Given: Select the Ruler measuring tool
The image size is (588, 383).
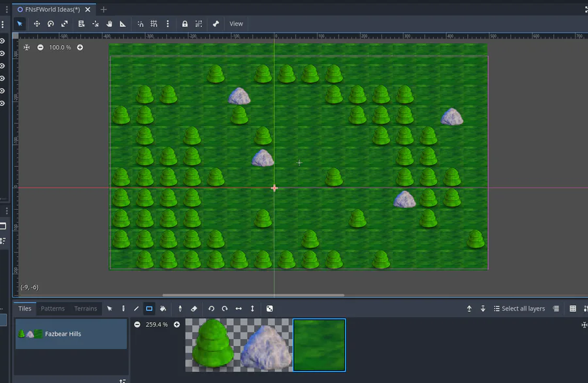Looking at the screenshot, I should (x=123, y=24).
